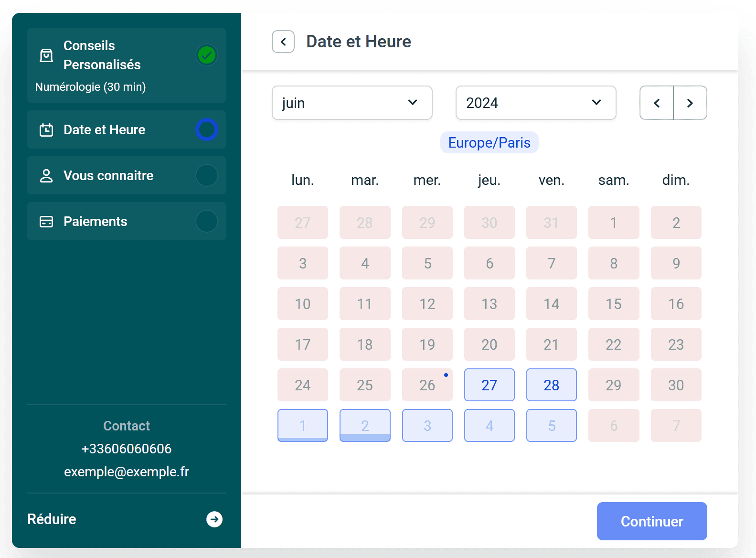Click disabled date June 29
The height and width of the screenshot is (558, 756).
pos(614,385)
